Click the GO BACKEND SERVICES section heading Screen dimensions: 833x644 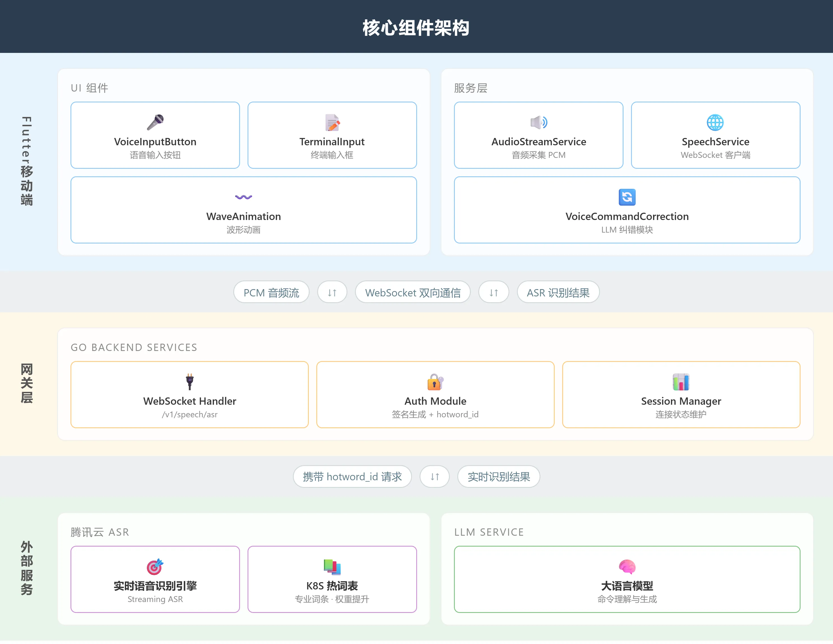coord(134,347)
